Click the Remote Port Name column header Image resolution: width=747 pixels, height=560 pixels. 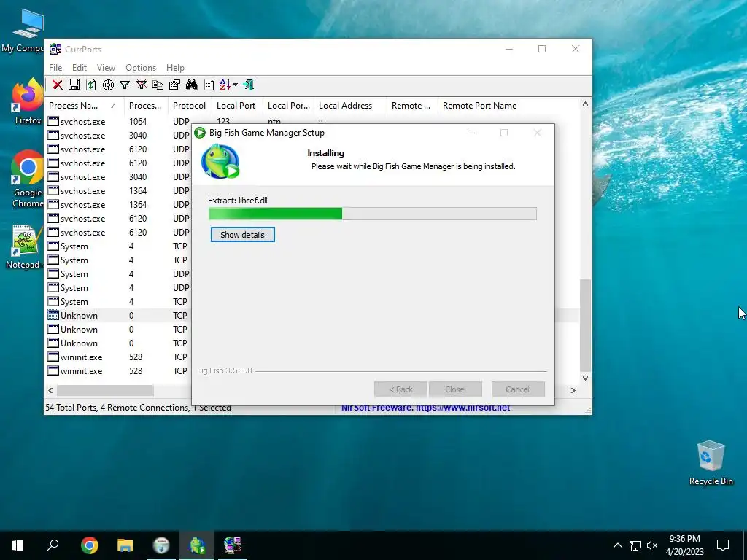[479, 106]
